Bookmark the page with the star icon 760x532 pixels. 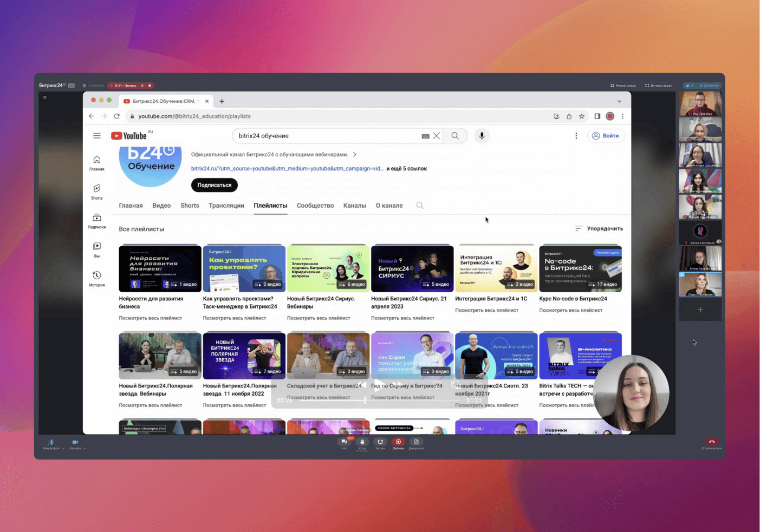pyautogui.click(x=582, y=116)
